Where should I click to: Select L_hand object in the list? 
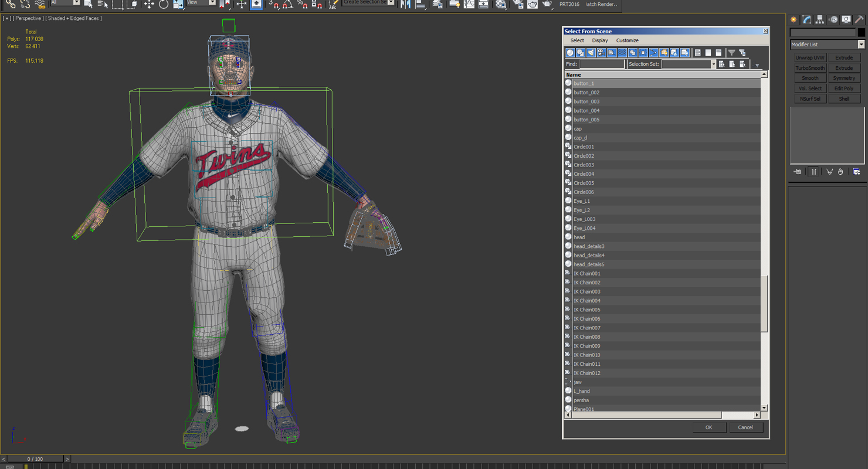(662, 391)
